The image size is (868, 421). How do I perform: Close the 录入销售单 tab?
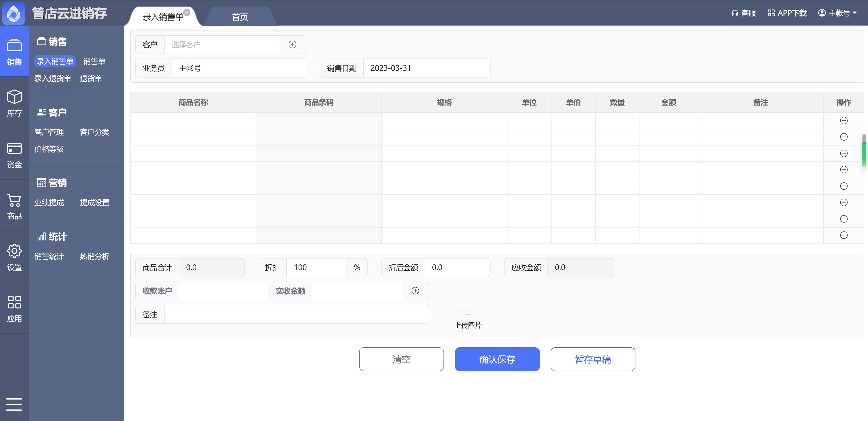click(187, 12)
